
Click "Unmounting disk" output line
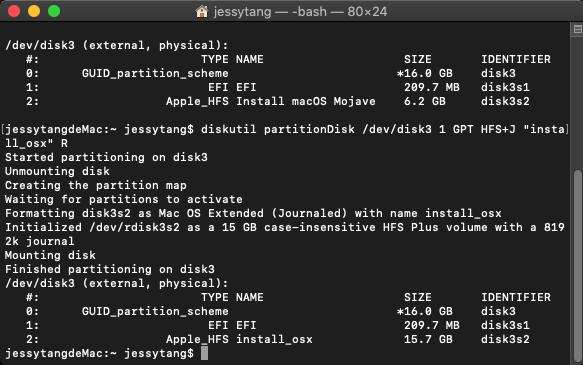click(x=57, y=171)
